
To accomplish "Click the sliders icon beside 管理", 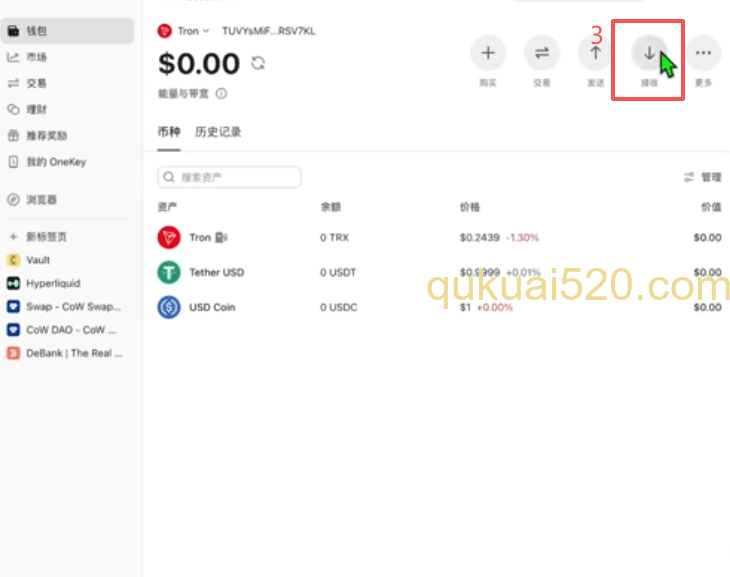I will [x=689, y=177].
